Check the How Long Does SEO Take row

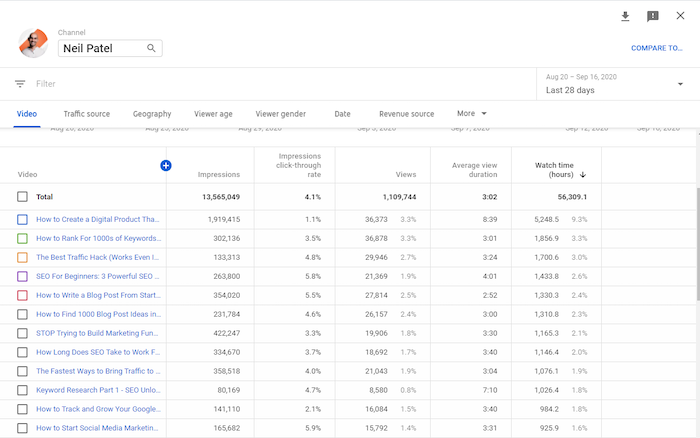pos(22,352)
